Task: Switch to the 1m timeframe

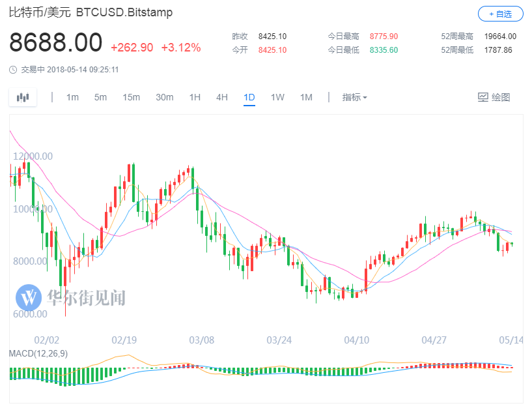Action: click(x=72, y=98)
